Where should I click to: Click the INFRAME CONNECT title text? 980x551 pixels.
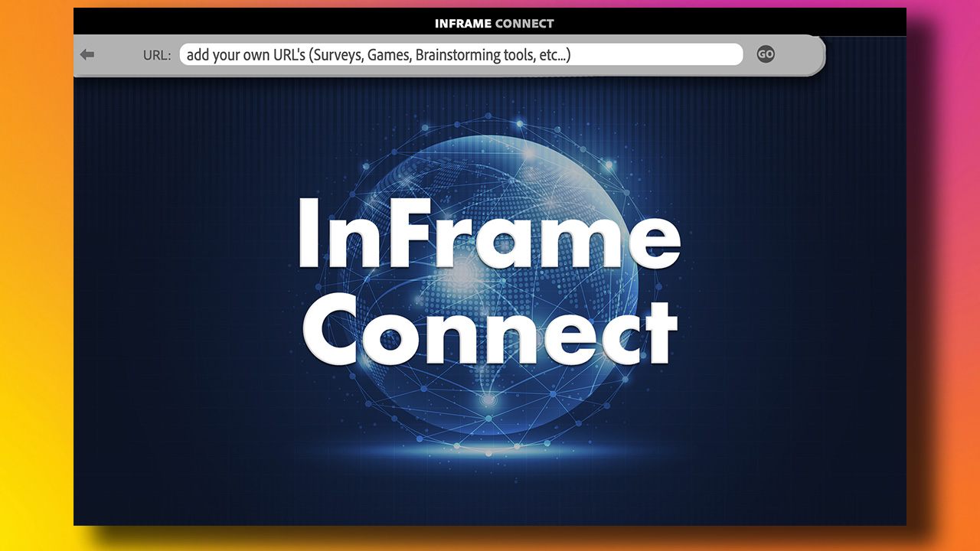pyautogui.click(x=494, y=23)
